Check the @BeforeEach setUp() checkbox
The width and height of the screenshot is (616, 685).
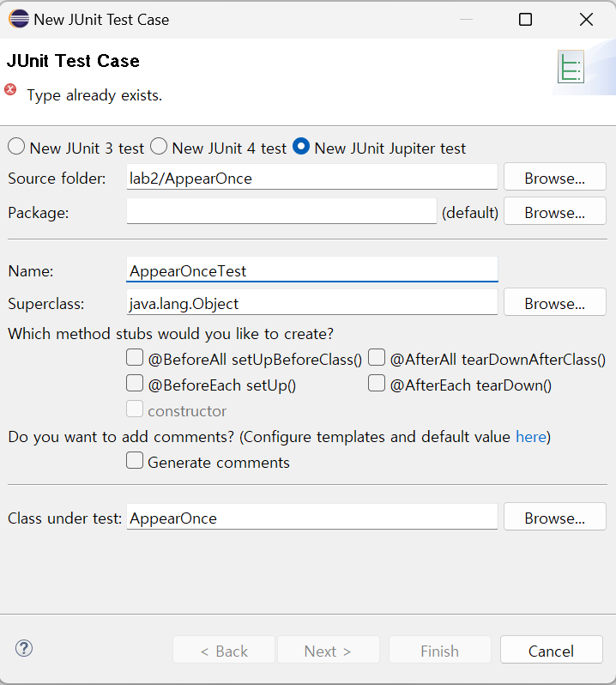[x=135, y=384]
